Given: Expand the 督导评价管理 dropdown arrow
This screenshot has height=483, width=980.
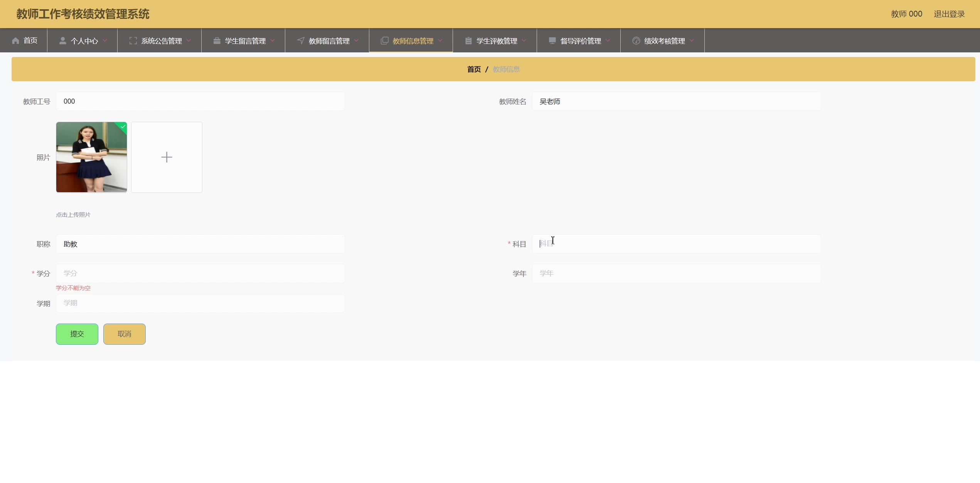Looking at the screenshot, I should tap(608, 40).
